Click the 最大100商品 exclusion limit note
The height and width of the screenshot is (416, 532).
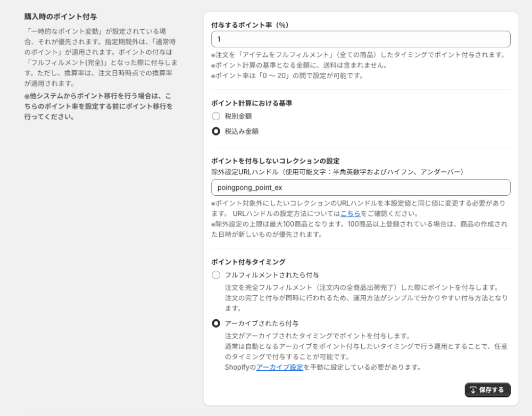pos(359,229)
